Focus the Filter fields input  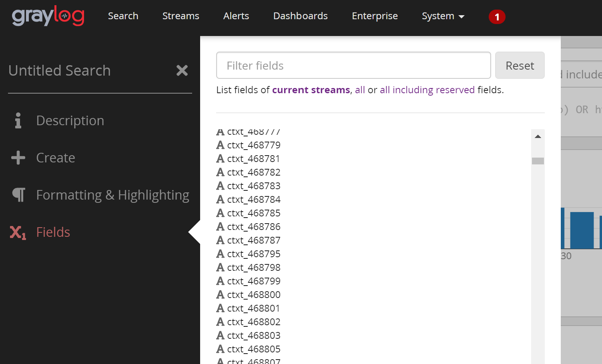[x=353, y=65]
